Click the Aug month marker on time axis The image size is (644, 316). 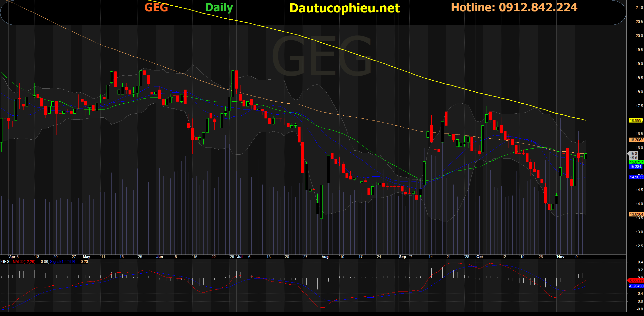point(325,257)
